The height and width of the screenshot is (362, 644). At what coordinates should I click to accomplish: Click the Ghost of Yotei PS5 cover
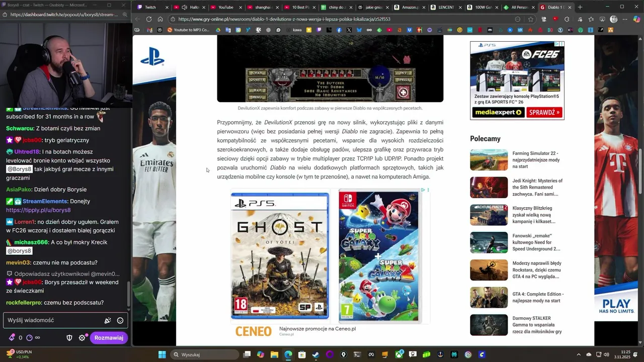280,256
